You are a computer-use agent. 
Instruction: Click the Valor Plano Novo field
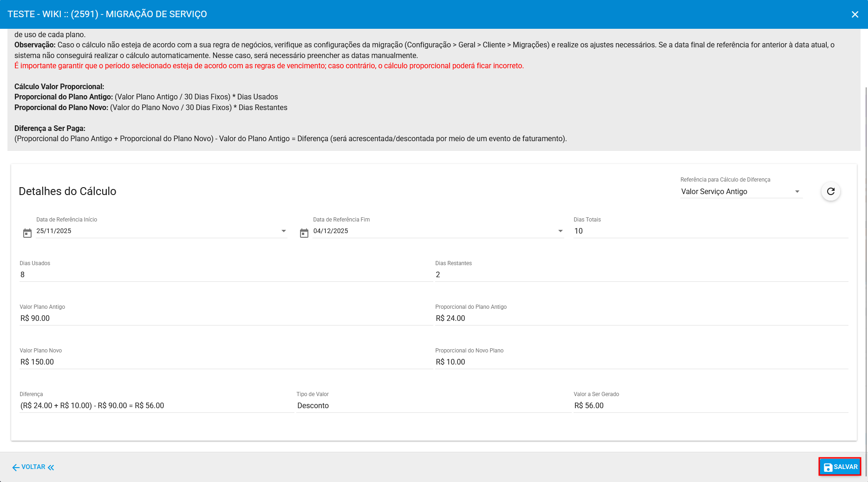pos(226,362)
